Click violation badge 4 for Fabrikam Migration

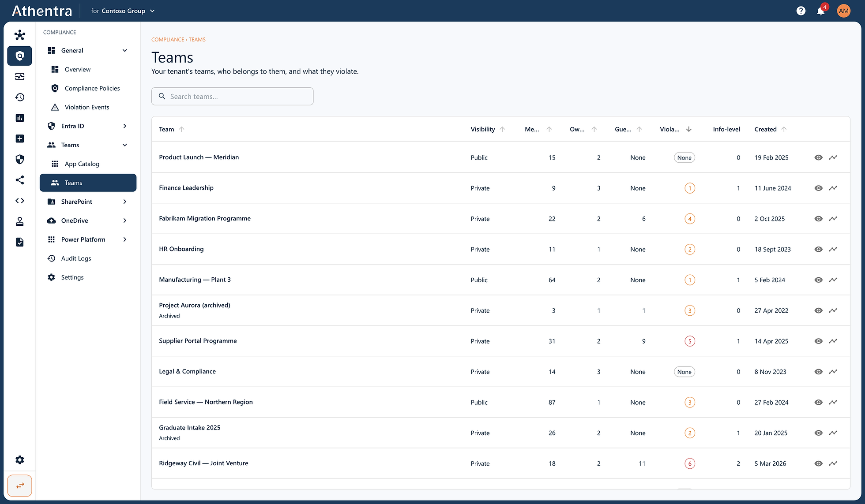[x=690, y=219]
